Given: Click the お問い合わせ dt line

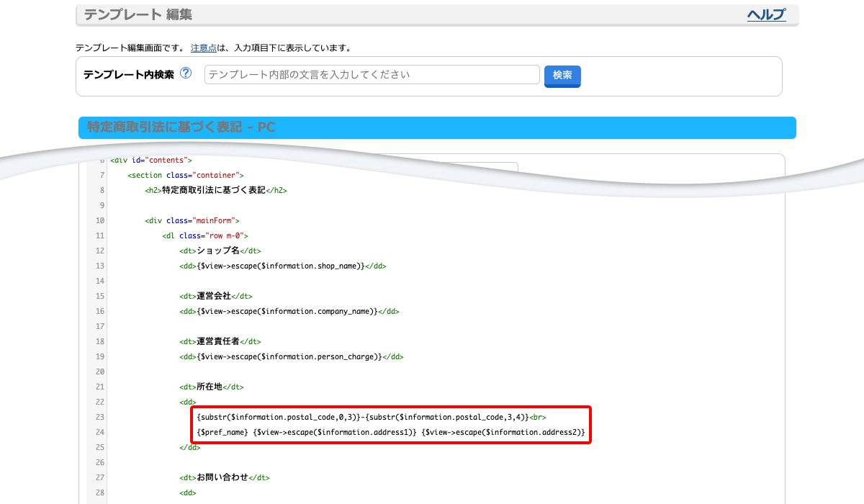Looking at the screenshot, I should click(x=225, y=477).
